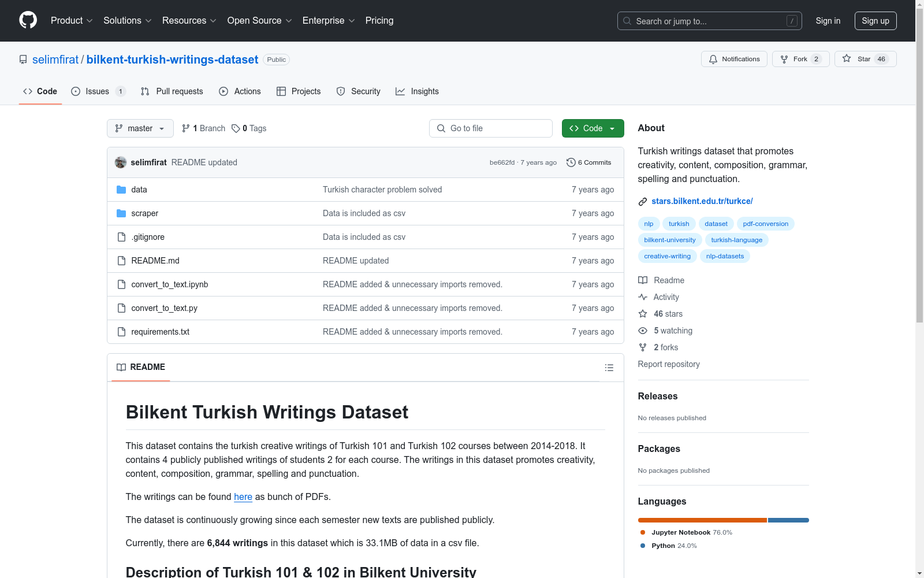
Task: Click the data folder icon
Action: [121, 190]
